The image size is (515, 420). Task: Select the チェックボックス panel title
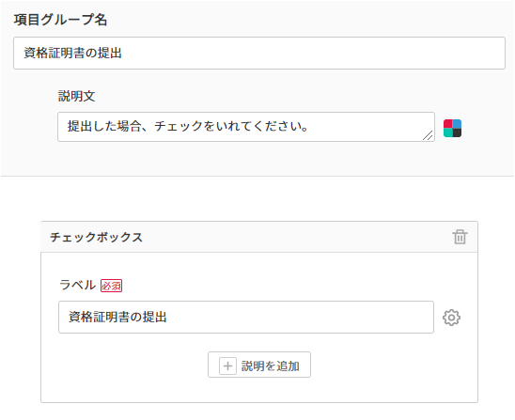pos(96,237)
